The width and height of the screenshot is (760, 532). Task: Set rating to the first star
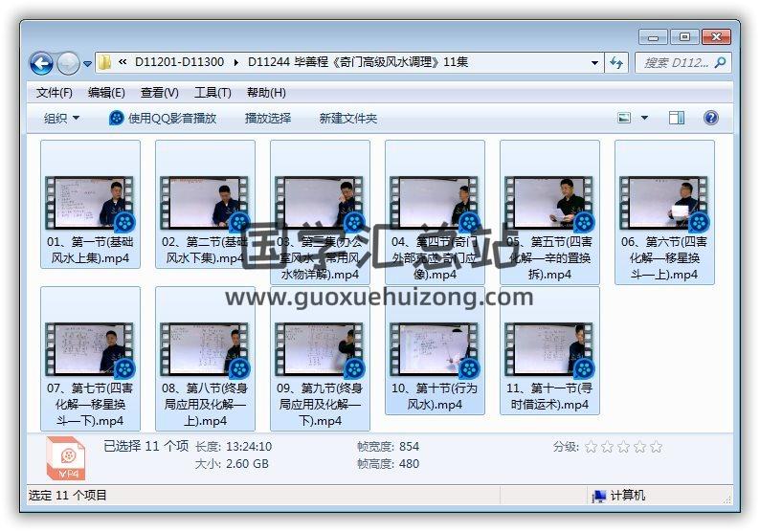[591, 447]
